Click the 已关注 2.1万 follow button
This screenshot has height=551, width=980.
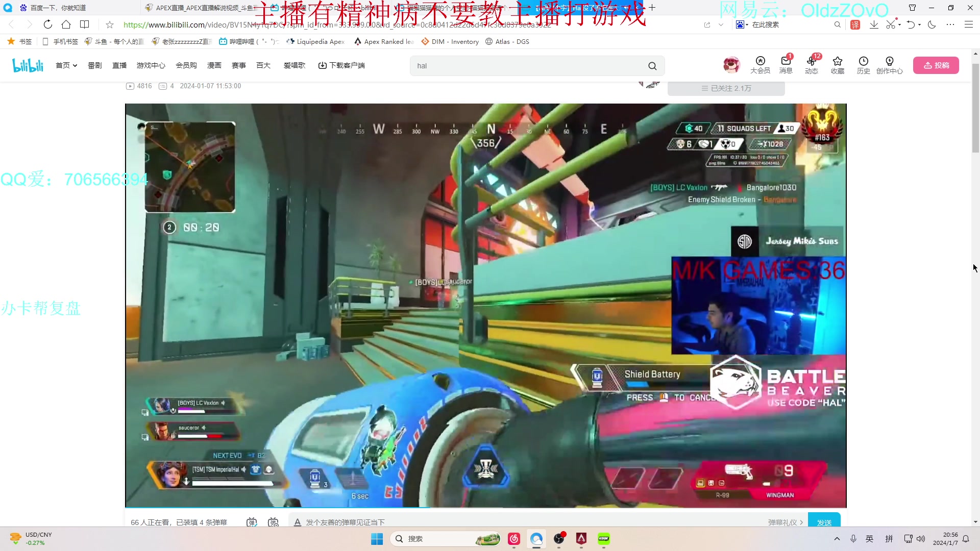coord(726,88)
